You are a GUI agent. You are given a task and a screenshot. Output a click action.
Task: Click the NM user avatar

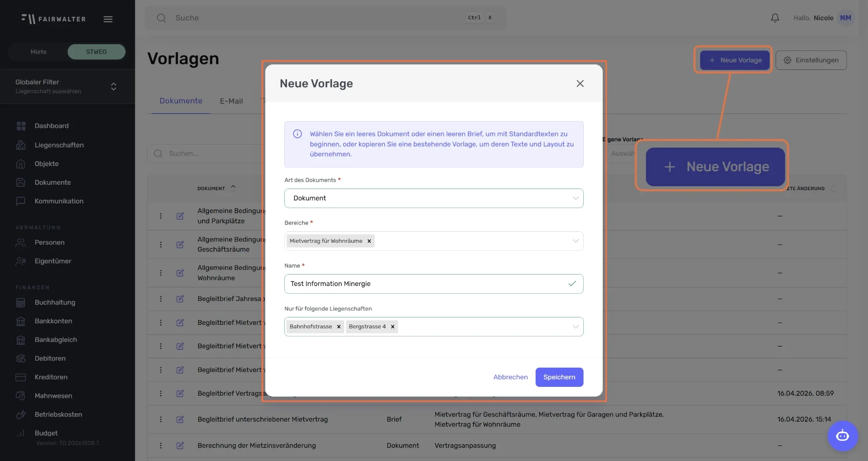(846, 18)
